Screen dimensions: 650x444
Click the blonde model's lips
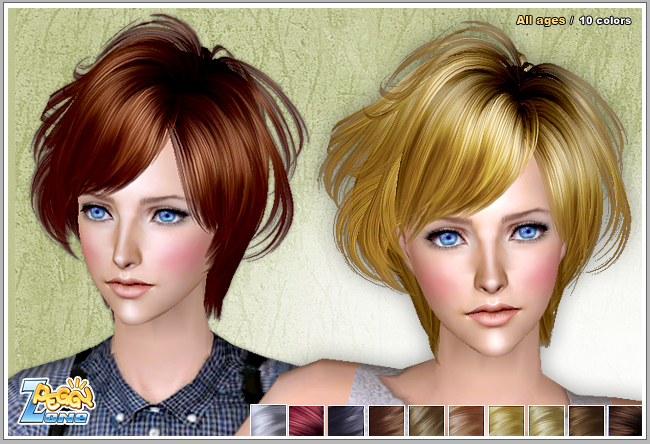[490, 314]
